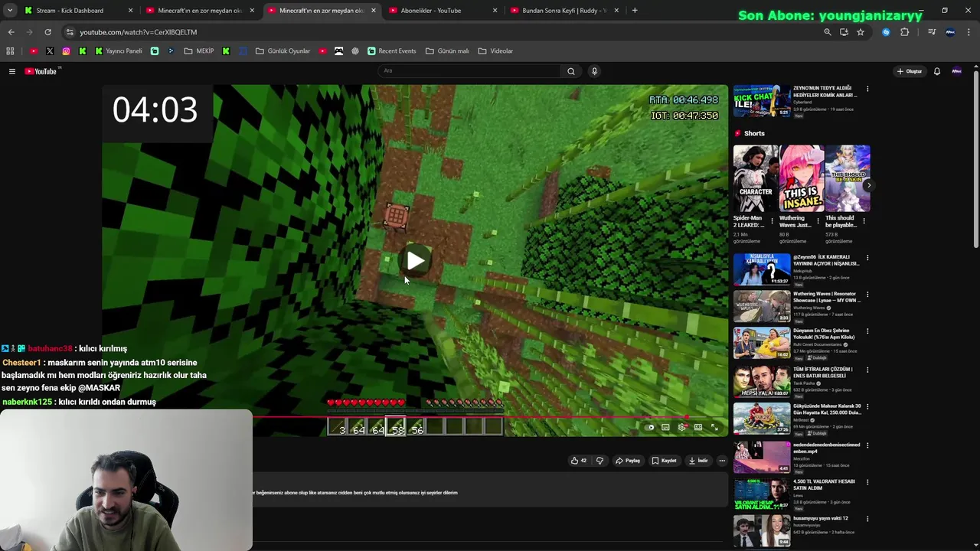Image resolution: width=980 pixels, height=551 pixels.
Task: Like the video with thumbs up
Action: point(578,461)
